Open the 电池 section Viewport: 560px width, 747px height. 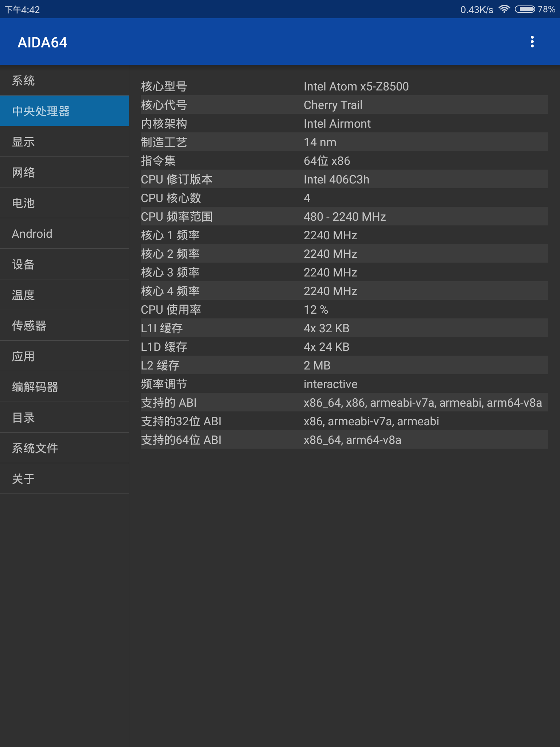point(64,203)
